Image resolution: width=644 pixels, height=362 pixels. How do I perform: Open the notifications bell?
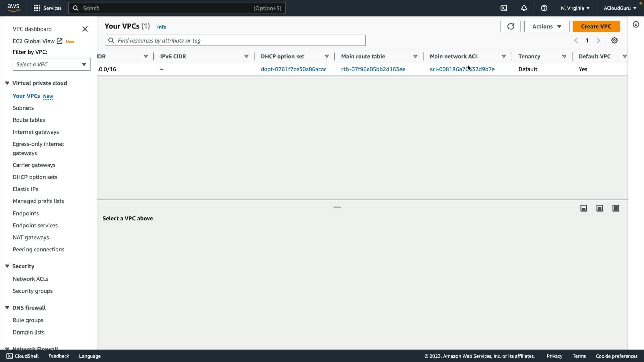coord(524,8)
